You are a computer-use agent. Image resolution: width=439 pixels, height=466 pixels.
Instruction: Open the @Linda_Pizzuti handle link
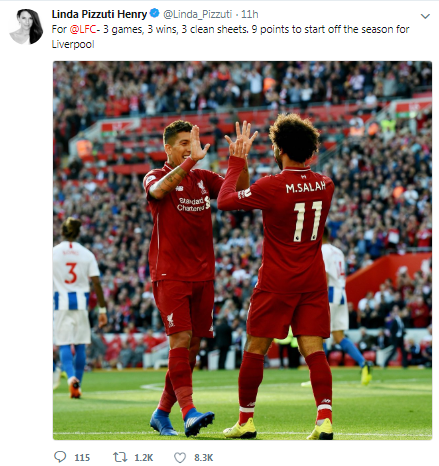coord(197,14)
